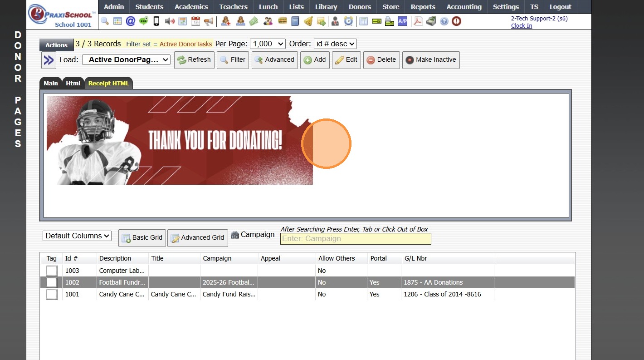Viewport: 644px width, 360px height.
Task: Open the Students menu
Action: pyautogui.click(x=149, y=7)
